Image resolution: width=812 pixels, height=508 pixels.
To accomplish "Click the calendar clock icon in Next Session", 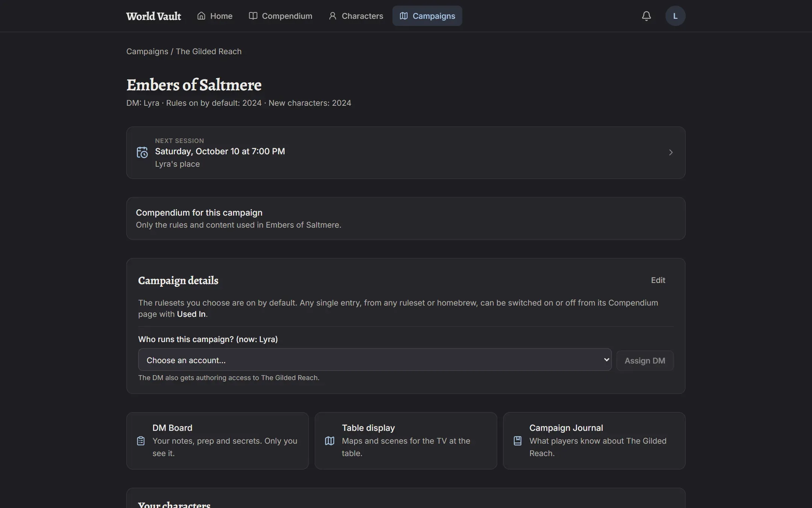I will click(x=142, y=152).
